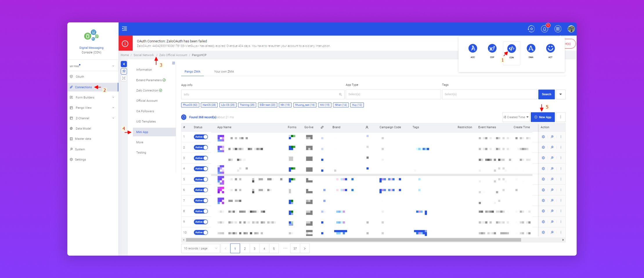Open the CDP app icon
Screen dimensions: 644x278
coord(492,49)
